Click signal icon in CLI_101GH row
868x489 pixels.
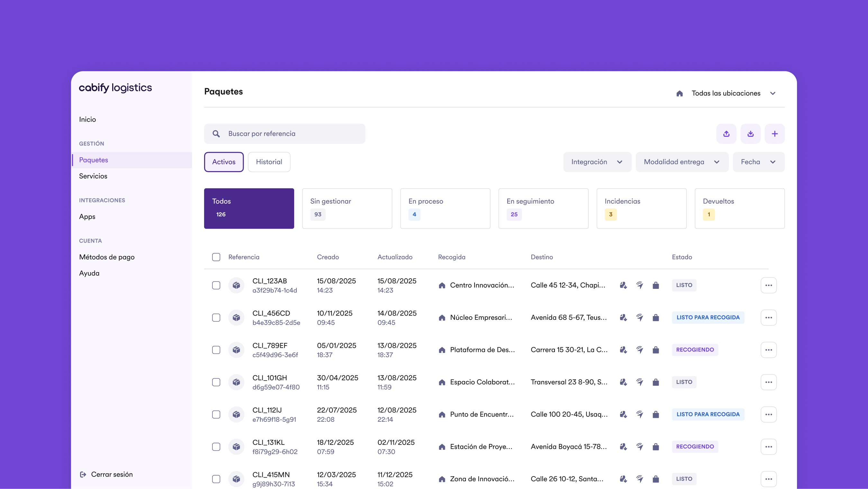tap(639, 382)
